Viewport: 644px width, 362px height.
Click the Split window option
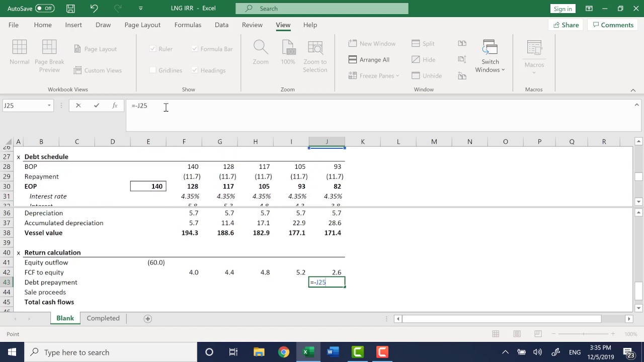[x=423, y=44]
